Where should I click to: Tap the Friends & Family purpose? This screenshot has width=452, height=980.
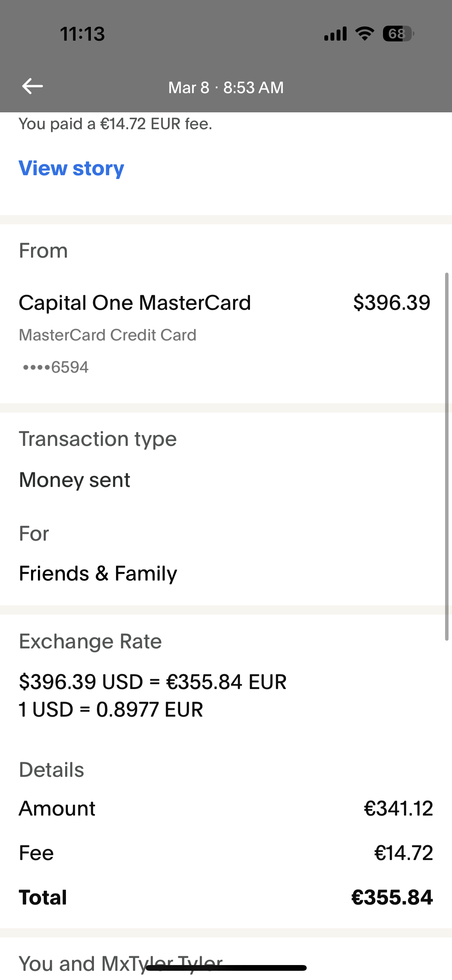(98, 574)
